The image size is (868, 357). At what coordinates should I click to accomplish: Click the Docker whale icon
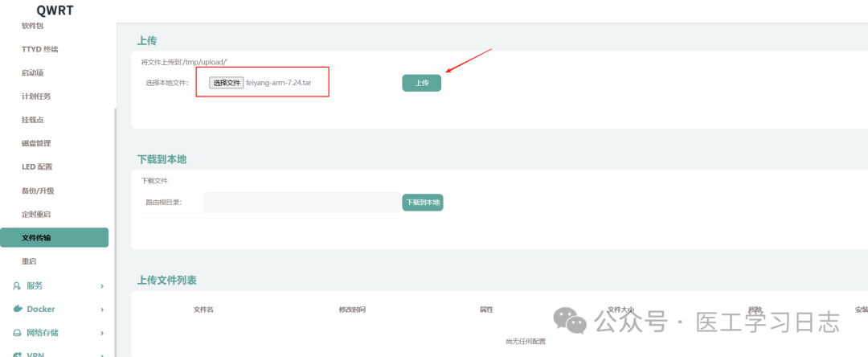[x=17, y=309]
